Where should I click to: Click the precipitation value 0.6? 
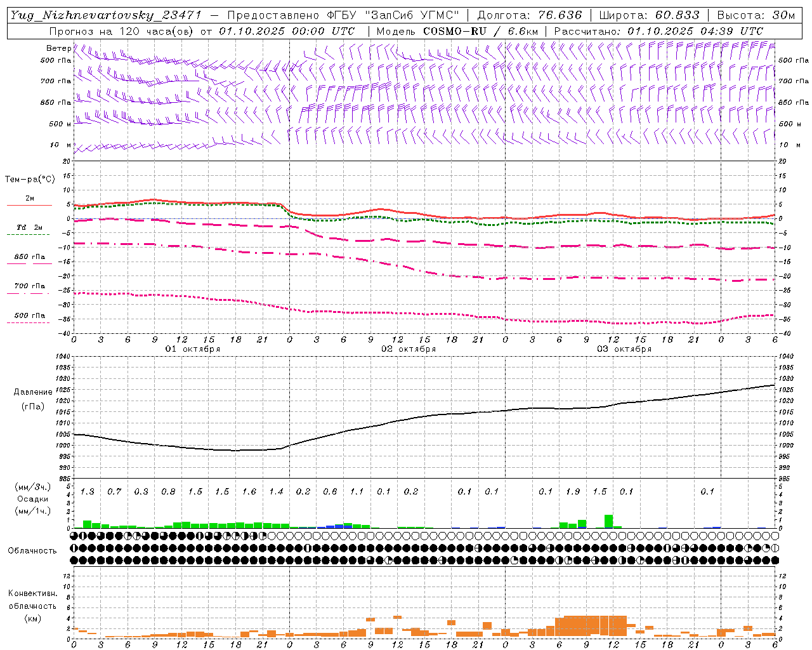coord(330,491)
